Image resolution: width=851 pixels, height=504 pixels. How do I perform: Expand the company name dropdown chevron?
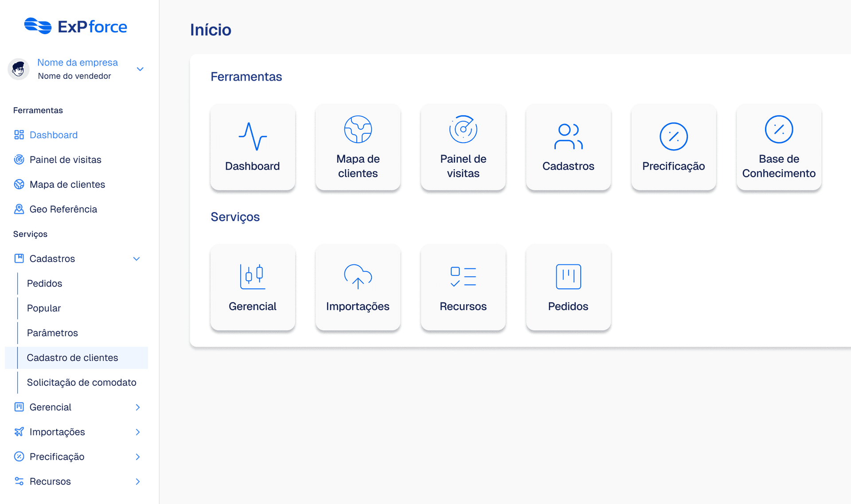coord(140,69)
